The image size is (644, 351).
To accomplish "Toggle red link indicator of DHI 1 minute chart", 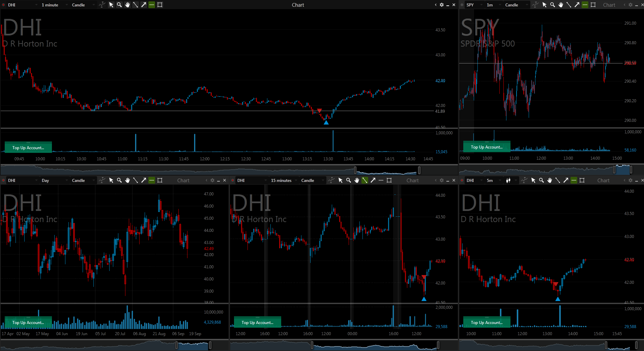I will (3, 5).
